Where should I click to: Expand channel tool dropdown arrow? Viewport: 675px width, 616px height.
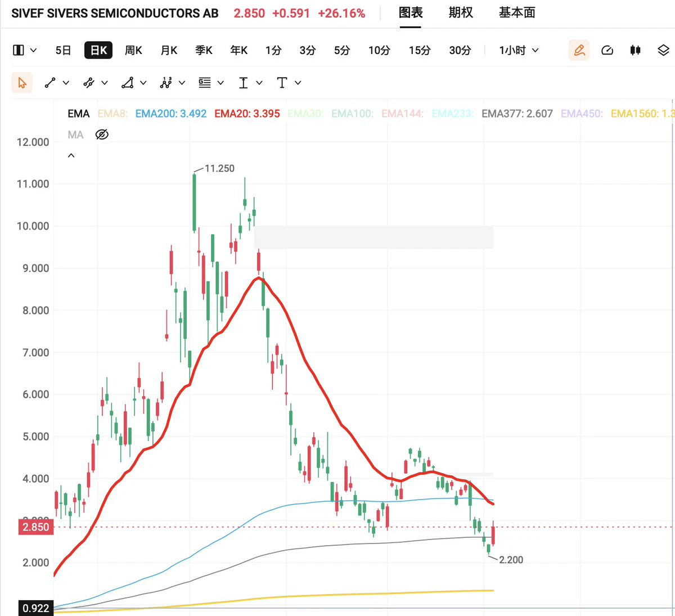[x=104, y=83]
